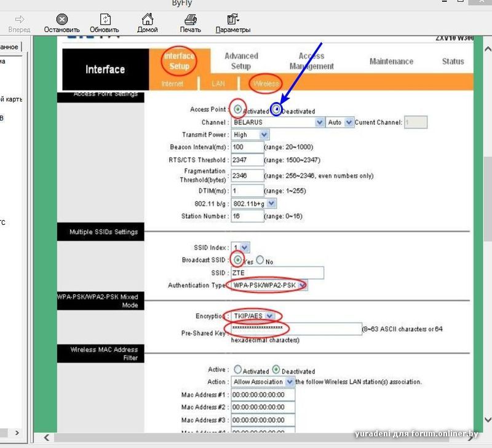
Task: Click the Forward (Вперед) arrow
Action: (20, 20)
